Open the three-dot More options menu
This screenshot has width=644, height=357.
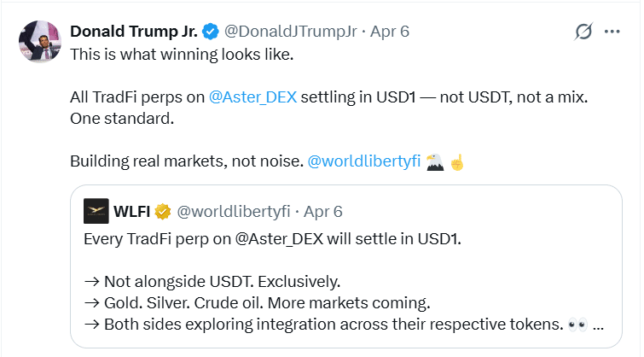click(612, 32)
